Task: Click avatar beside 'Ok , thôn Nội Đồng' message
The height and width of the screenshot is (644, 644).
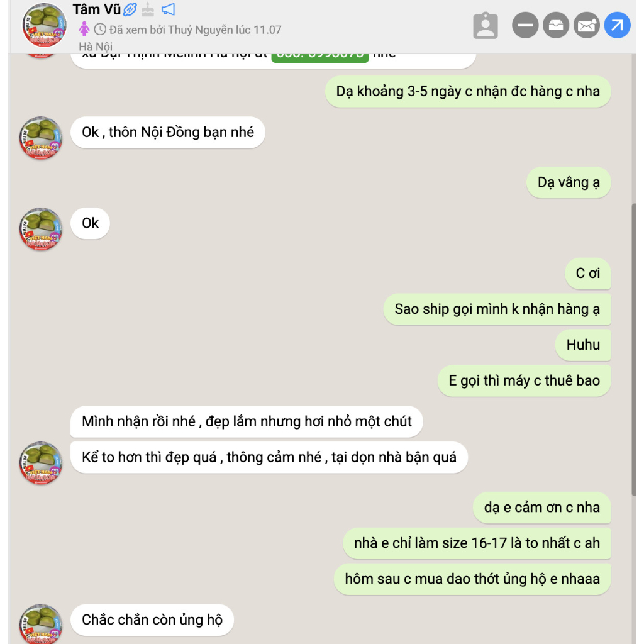Action: (x=41, y=138)
